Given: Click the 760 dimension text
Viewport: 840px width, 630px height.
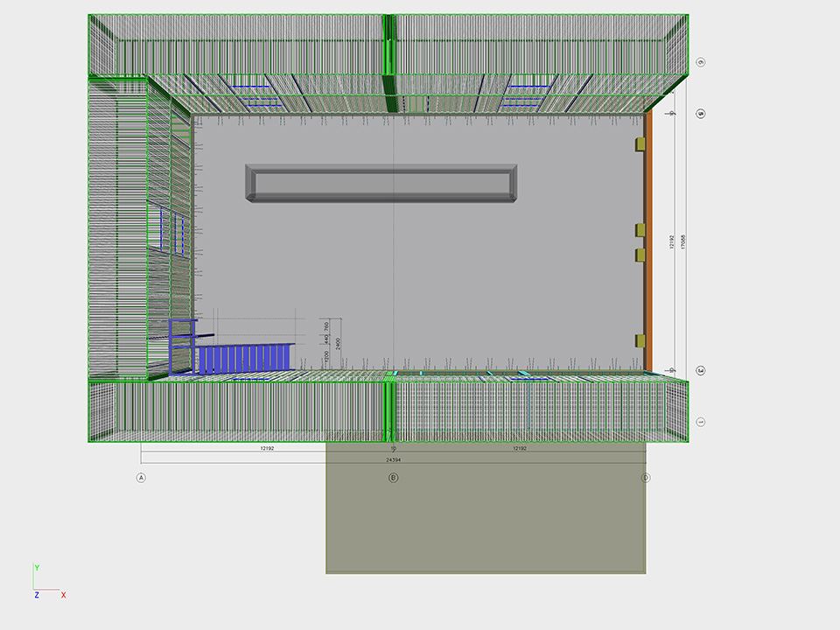Looking at the screenshot, I should 326,325.
